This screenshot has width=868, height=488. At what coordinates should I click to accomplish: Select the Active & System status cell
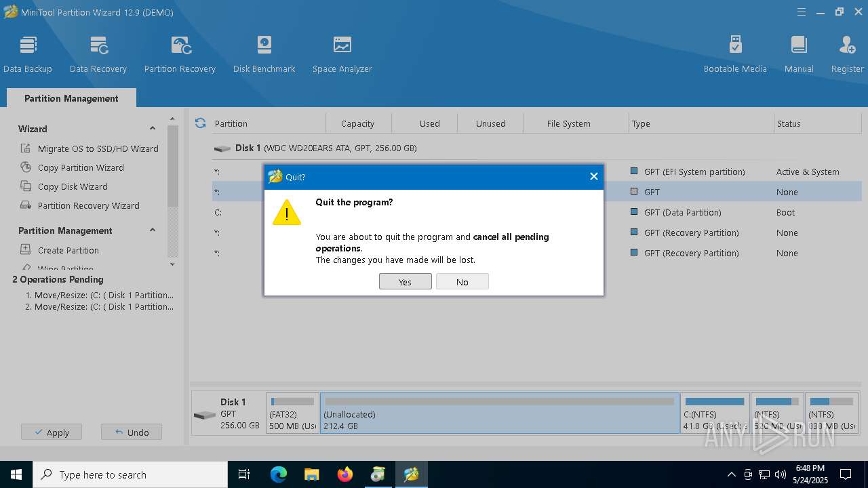(x=808, y=171)
